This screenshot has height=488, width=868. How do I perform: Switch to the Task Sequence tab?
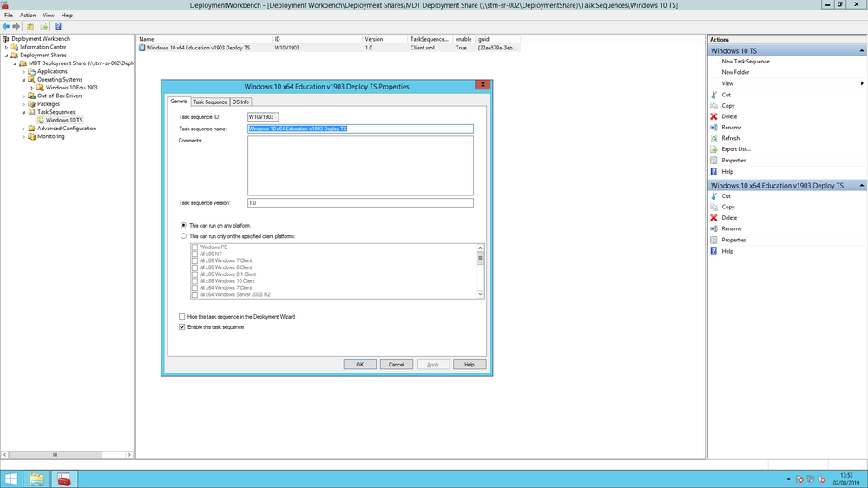[x=210, y=102]
